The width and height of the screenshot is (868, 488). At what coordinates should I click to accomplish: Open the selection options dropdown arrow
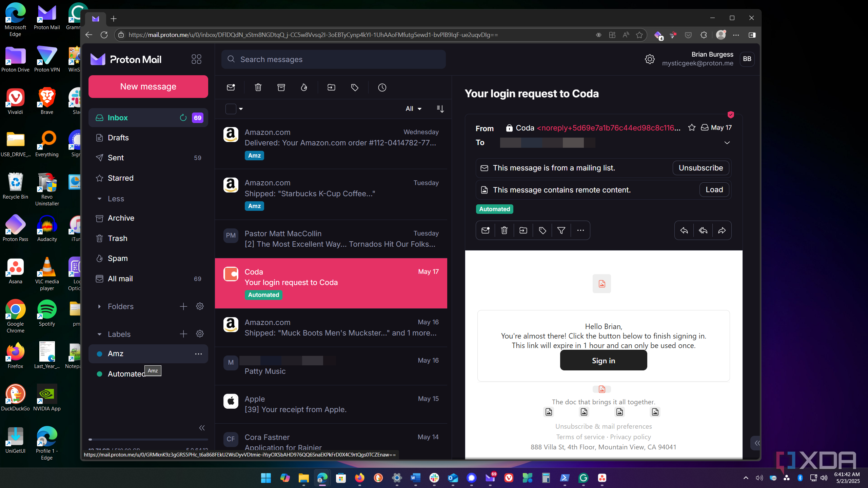coord(241,109)
